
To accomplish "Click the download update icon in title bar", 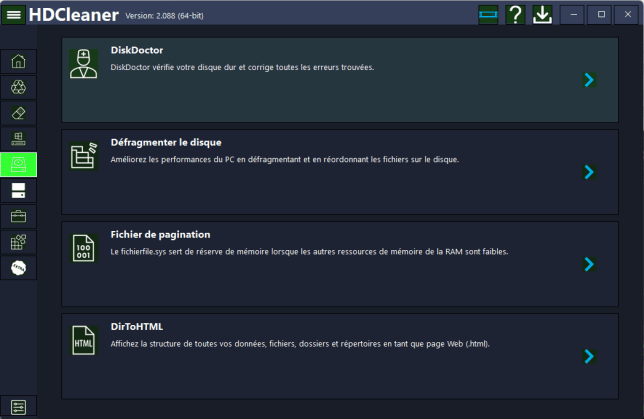I will 542,14.
